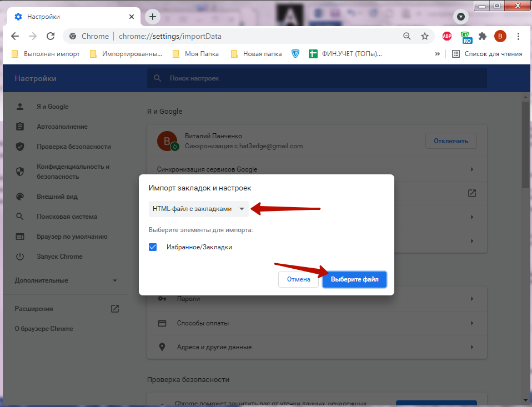The image size is (532, 407).
Task: Click the browser reload page icon
Action: pyautogui.click(x=51, y=36)
